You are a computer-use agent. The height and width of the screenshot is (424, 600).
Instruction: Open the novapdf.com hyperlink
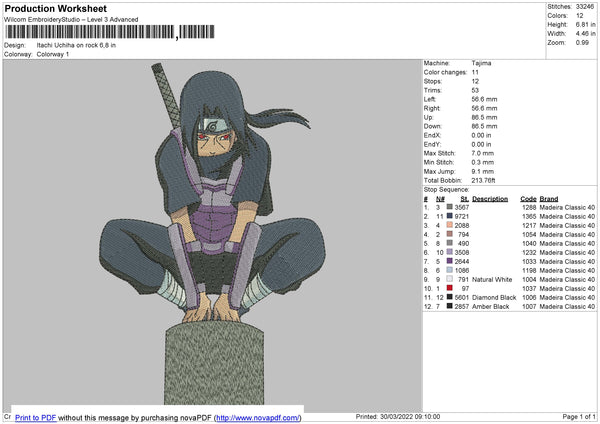(258, 417)
